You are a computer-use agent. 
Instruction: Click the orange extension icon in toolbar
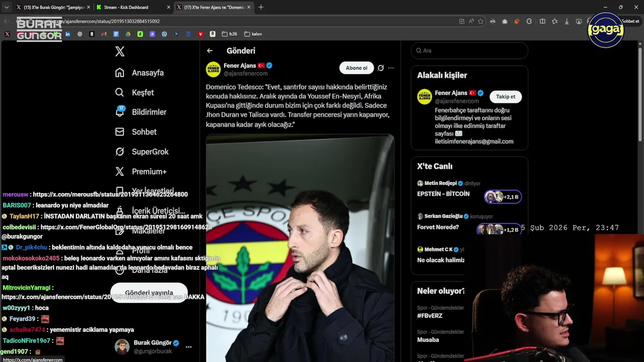[517, 21]
